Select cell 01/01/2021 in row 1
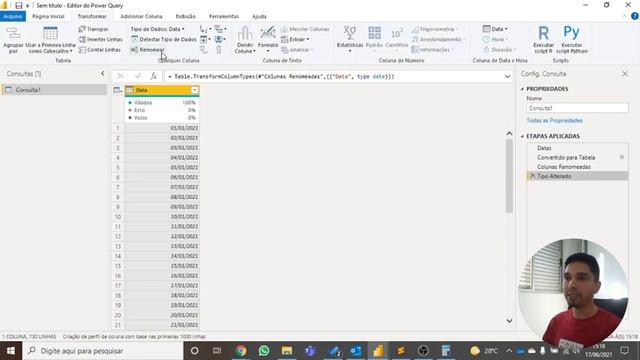Image resolution: width=640 pixels, height=360 pixels. [162, 128]
